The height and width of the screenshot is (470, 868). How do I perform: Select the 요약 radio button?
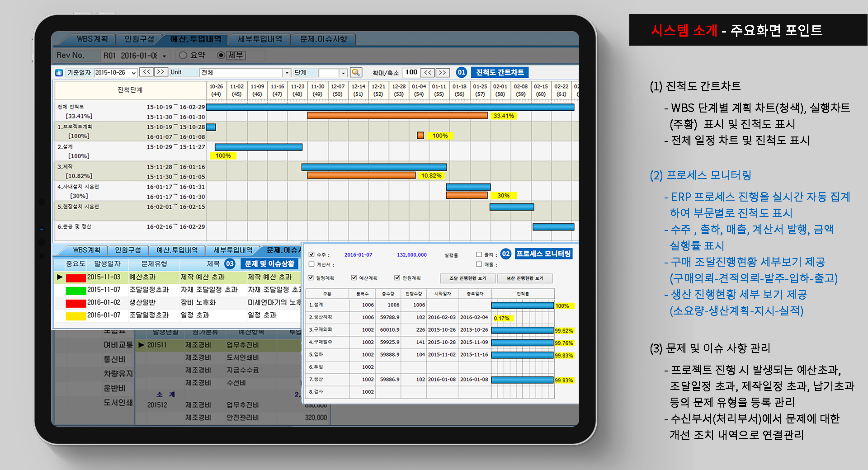(x=183, y=55)
